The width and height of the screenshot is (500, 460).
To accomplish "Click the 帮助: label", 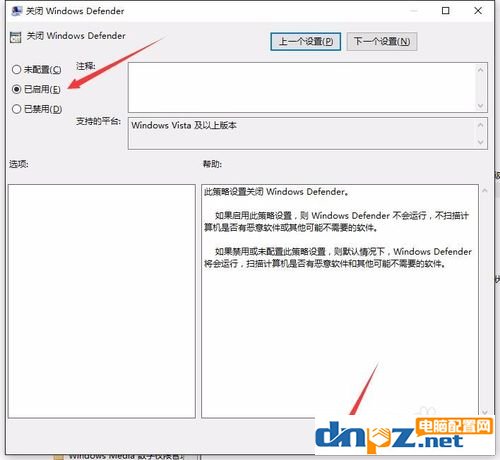I will [212, 164].
